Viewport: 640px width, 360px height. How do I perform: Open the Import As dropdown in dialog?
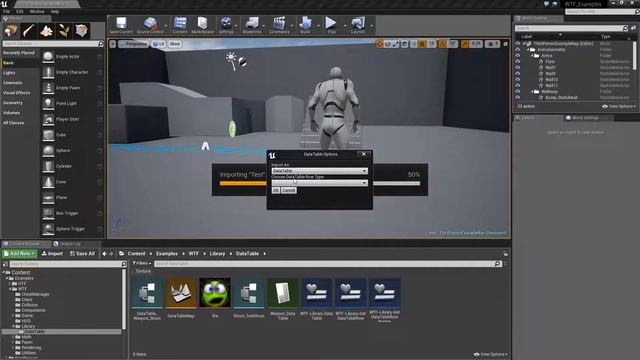click(320, 171)
